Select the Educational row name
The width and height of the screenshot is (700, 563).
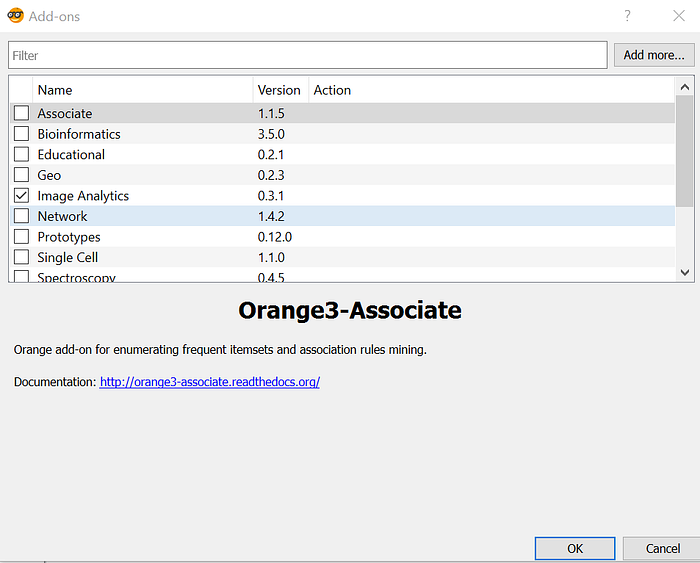click(71, 154)
